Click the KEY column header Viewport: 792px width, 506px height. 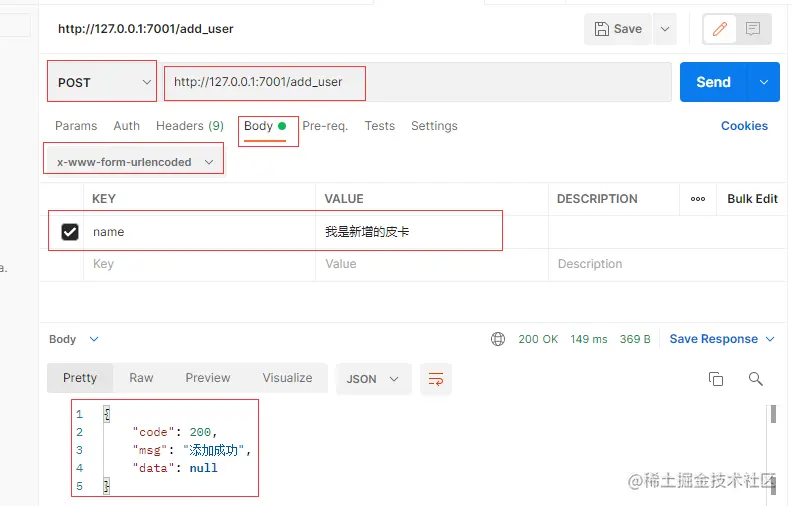(104, 199)
